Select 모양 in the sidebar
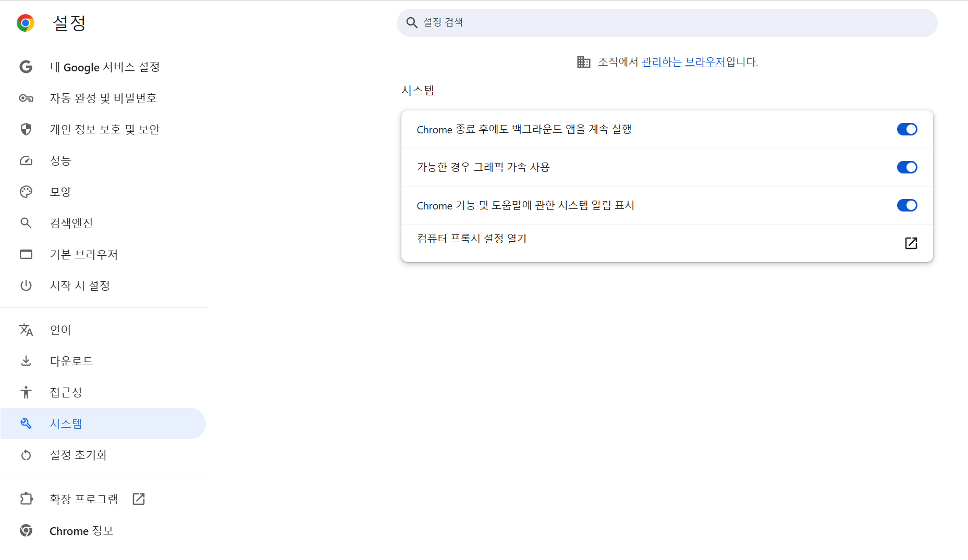 pyautogui.click(x=103, y=192)
